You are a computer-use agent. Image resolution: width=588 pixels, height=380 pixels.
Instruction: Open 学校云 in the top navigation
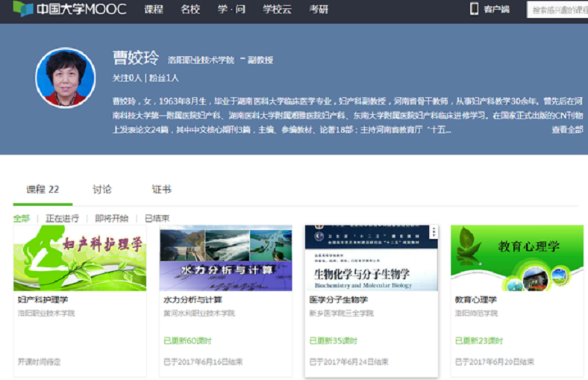click(x=277, y=10)
